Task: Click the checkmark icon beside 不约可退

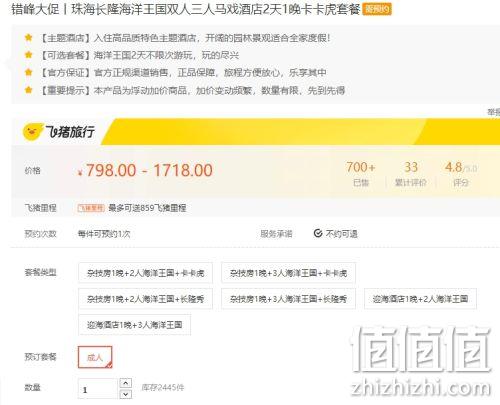Action: 318,233
